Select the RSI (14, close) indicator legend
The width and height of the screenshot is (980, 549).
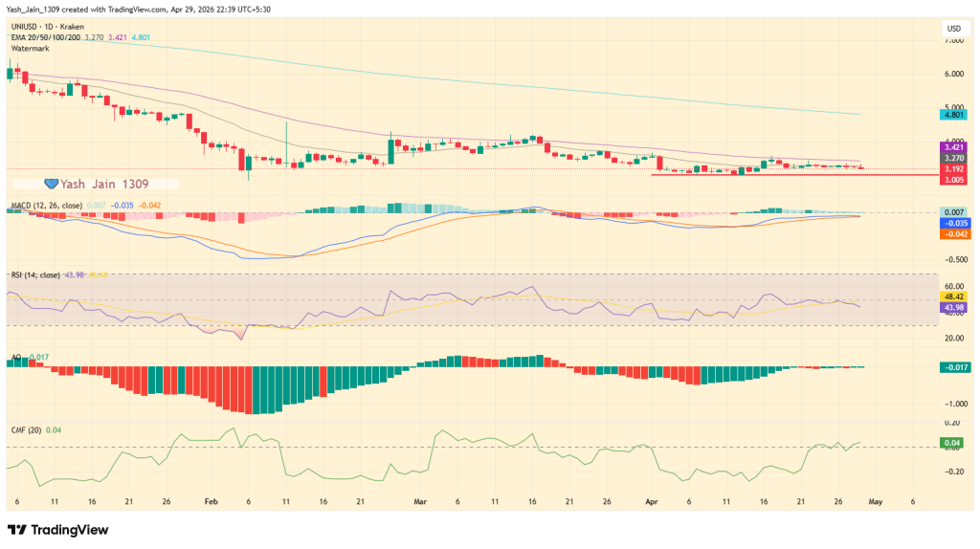point(36,275)
